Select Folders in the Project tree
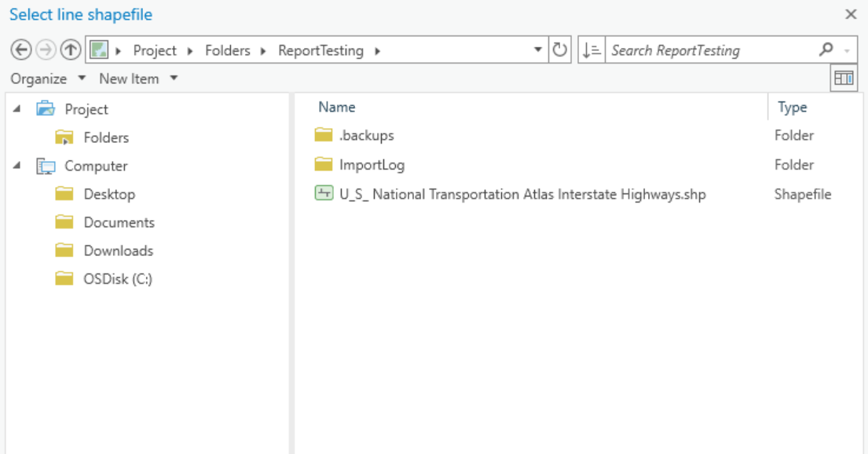Viewport: 868px width, 454px height. tap(106, 137)
